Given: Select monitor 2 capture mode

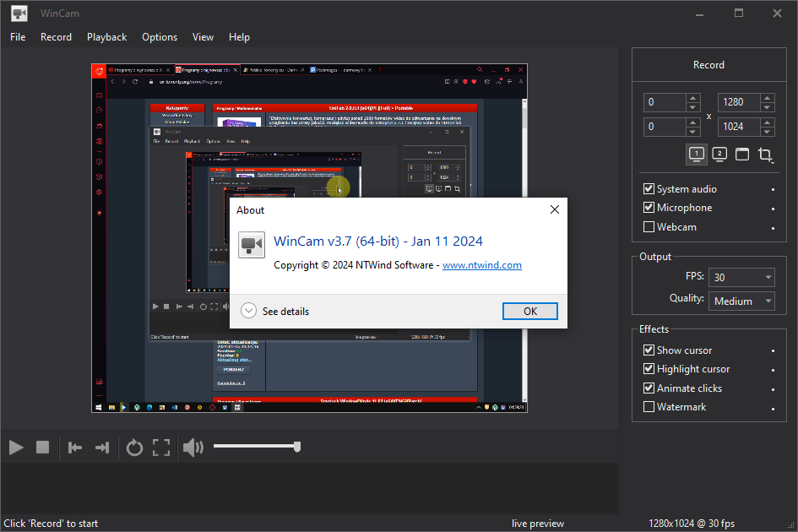Looking at the screenshot, I should tap(719, 155).
